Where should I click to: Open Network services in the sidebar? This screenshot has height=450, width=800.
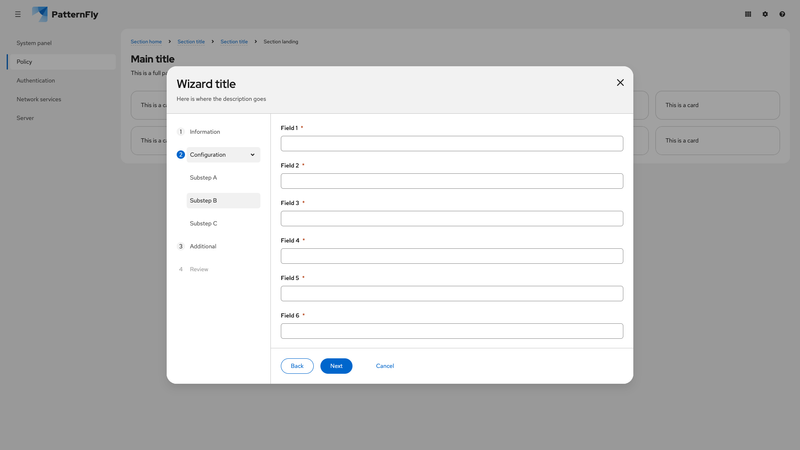tap(39, 99)
